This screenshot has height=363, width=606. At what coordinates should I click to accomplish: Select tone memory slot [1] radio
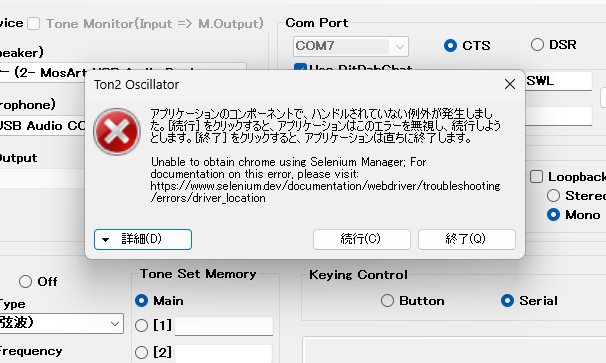tap(141, 326)
